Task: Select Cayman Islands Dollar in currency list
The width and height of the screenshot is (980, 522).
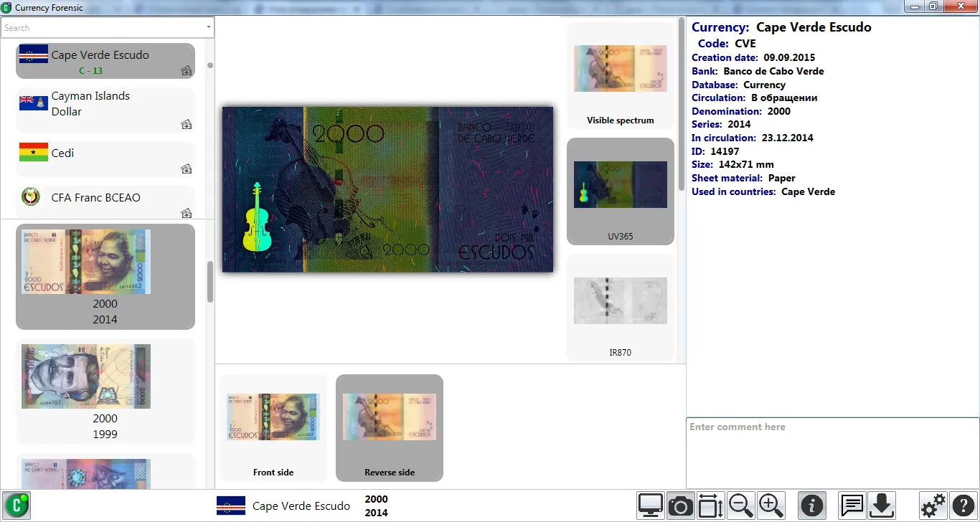Action: tap(105, 110)
